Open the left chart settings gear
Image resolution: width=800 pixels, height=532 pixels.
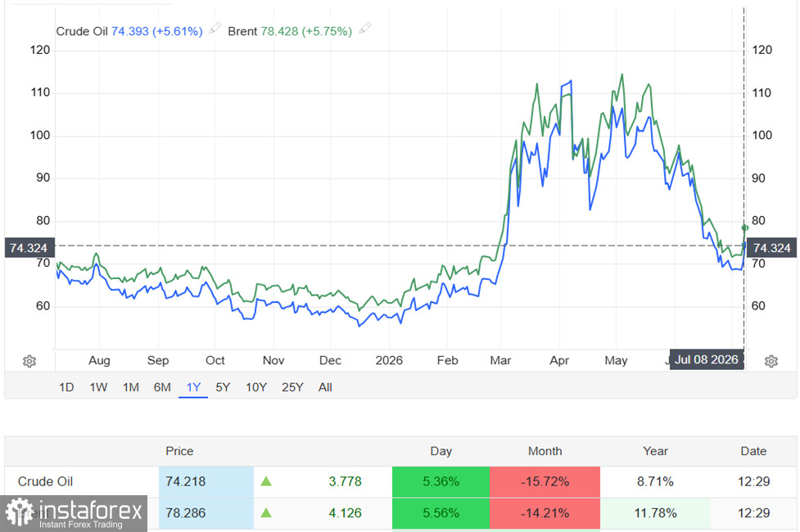tap(29, 361)
